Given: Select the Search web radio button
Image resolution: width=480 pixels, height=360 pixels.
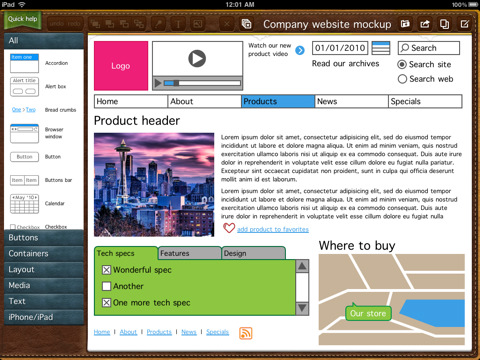Looking at the screenshot, I should click(x=402, y=79).
